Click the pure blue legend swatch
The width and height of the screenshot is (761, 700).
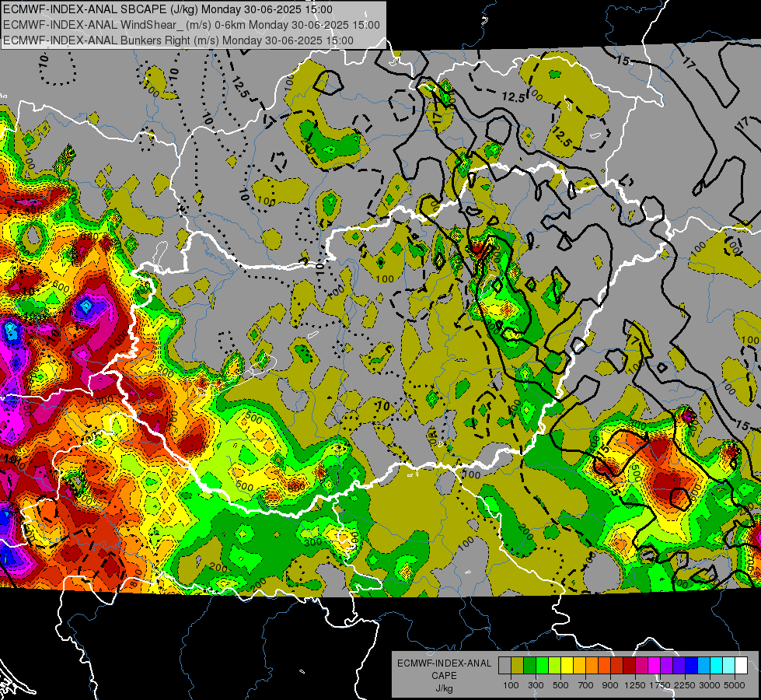click(692, 666)
